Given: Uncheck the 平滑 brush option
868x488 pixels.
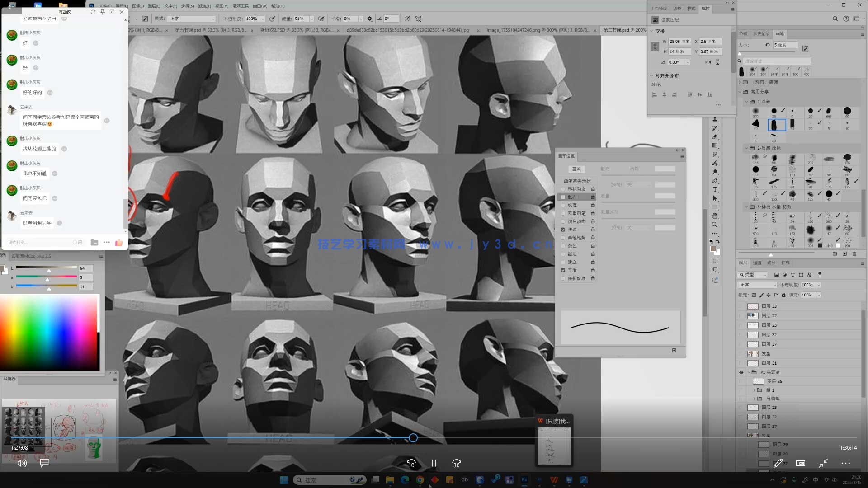Looking at the screenshot, I should point(563,270).
